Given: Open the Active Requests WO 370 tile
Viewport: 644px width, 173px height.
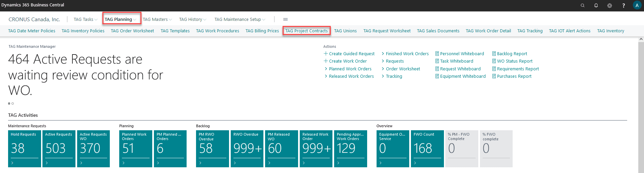Looking at the screenshot, I should [93, 148].
